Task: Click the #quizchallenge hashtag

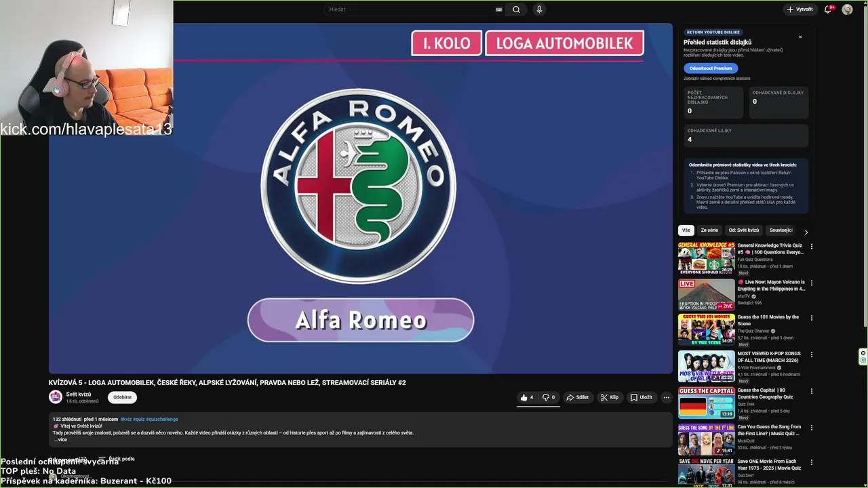Action: [x=162, y=419]
